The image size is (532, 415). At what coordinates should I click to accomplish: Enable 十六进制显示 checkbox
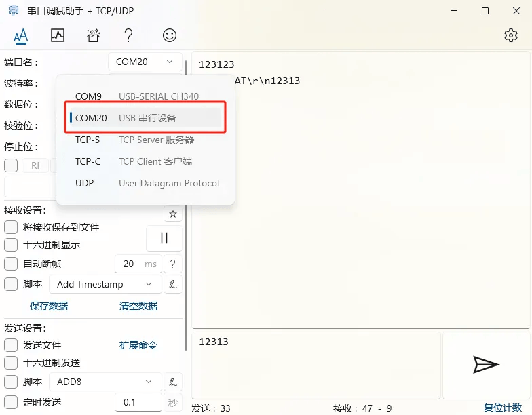tap(11, 245)
